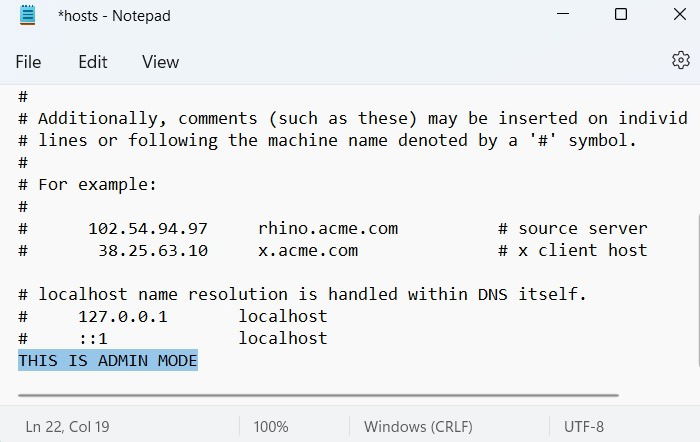Click the Ln 22, Col 19 status indicator
700x442 pixels.
pyautogui.click(x=67, y=426)
